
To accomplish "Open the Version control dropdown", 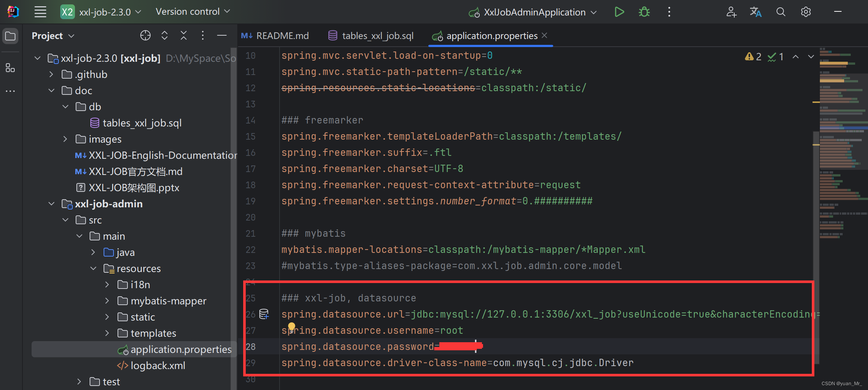I will pos(193,12).
